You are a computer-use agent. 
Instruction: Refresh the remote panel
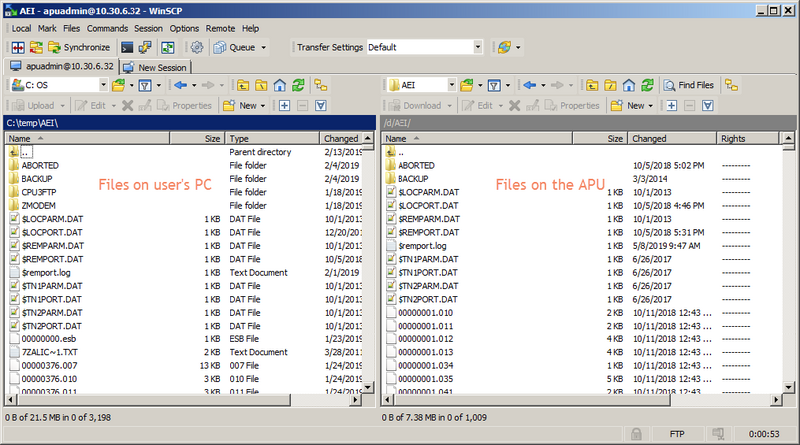point(647,85)
